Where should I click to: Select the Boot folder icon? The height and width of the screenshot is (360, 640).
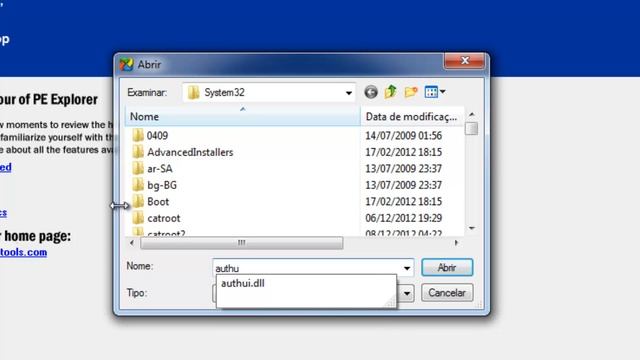point(138,201)
